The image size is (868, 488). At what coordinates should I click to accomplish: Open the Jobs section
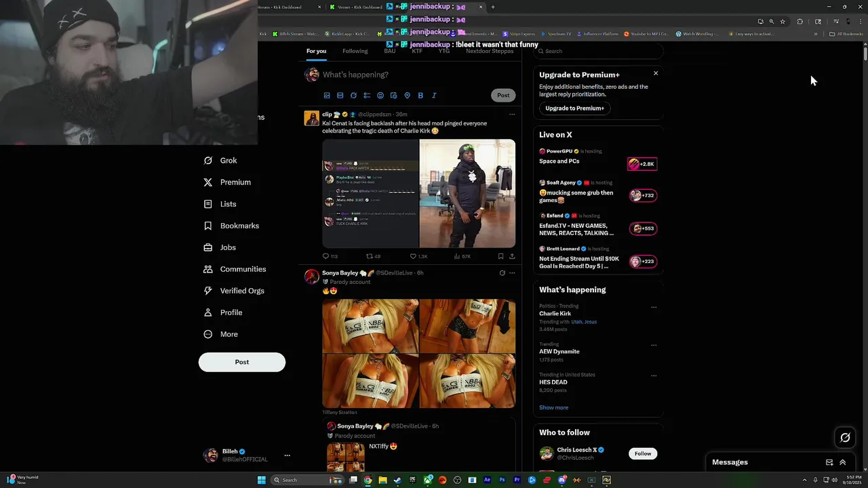coord(220,247)
